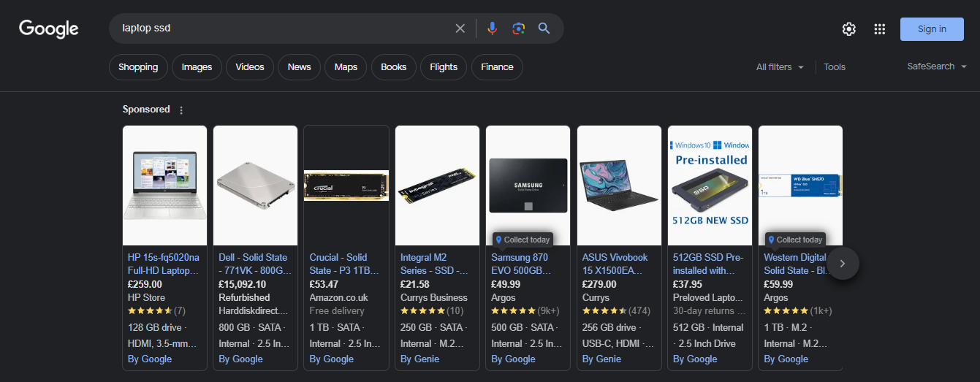
Task: Click By Genie under the Integral M2 card
Action: pos(419,359)
